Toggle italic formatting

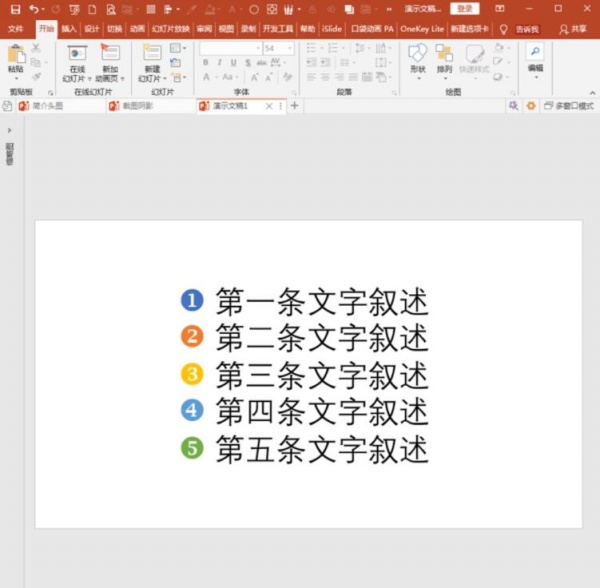[x=220, y=62]
